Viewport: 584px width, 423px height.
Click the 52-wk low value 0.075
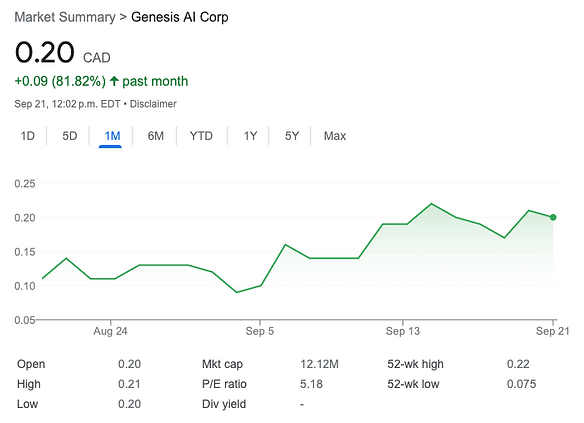pyautogui.click(x=521, y=384)
